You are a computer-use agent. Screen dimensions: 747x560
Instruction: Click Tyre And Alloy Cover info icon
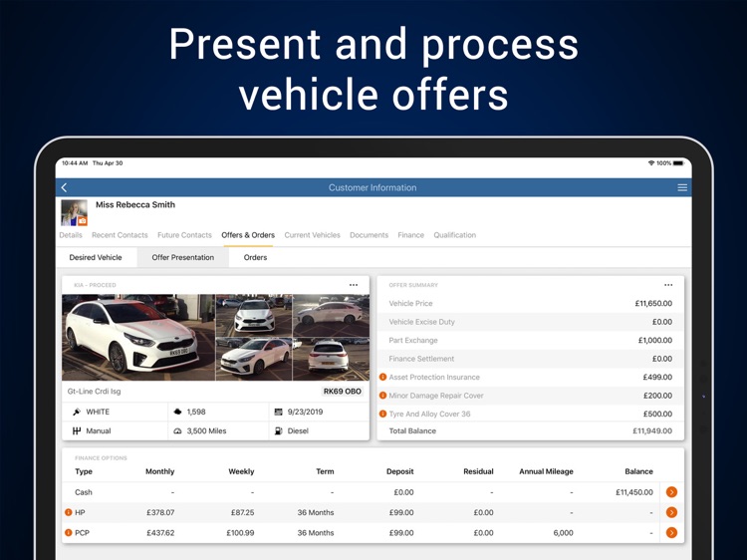coord(382,414)
